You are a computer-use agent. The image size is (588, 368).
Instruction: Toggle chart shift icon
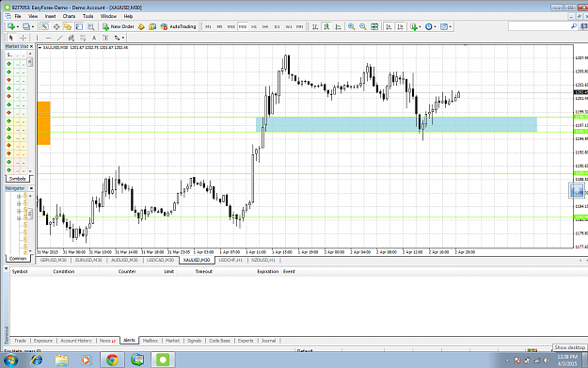[400, 26]
